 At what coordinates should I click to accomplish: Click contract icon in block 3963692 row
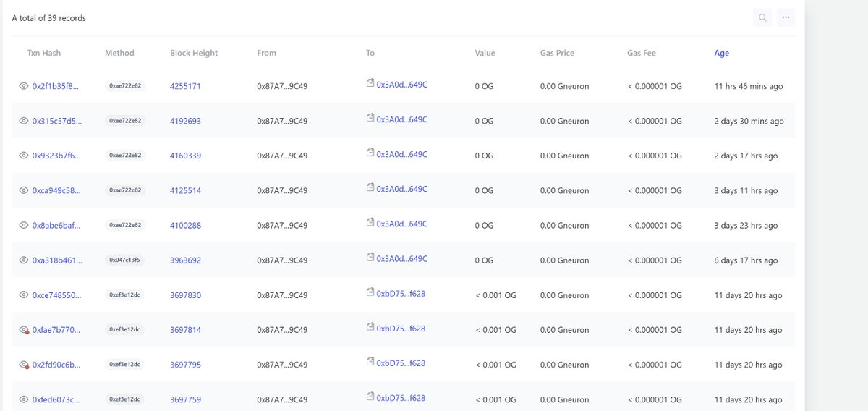370,258
